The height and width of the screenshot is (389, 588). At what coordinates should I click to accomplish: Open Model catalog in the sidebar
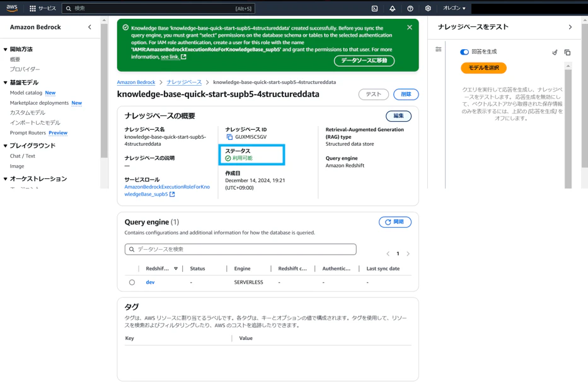26,93
